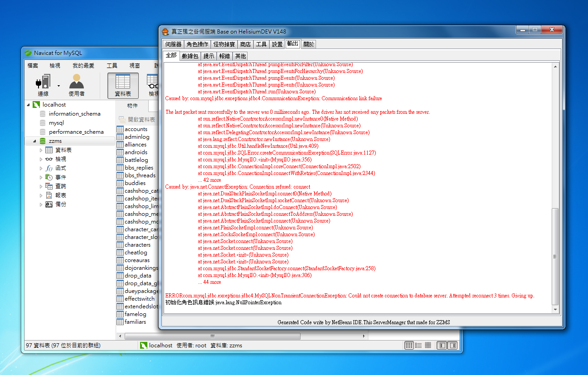Open the 檢視 menu in Navicat menu bar
This screenshot has width=588, height=375.
coord(55,66)
